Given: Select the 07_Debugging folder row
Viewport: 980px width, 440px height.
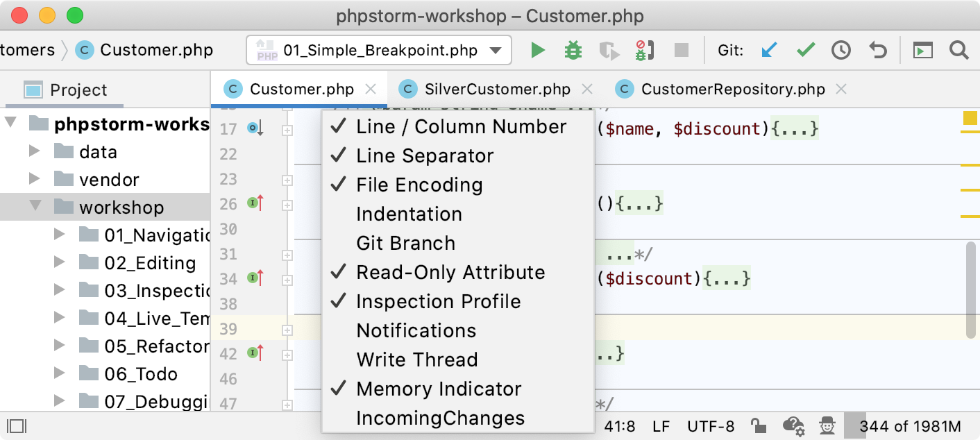Looking at the screenshot, I should [x=105, y=401].
